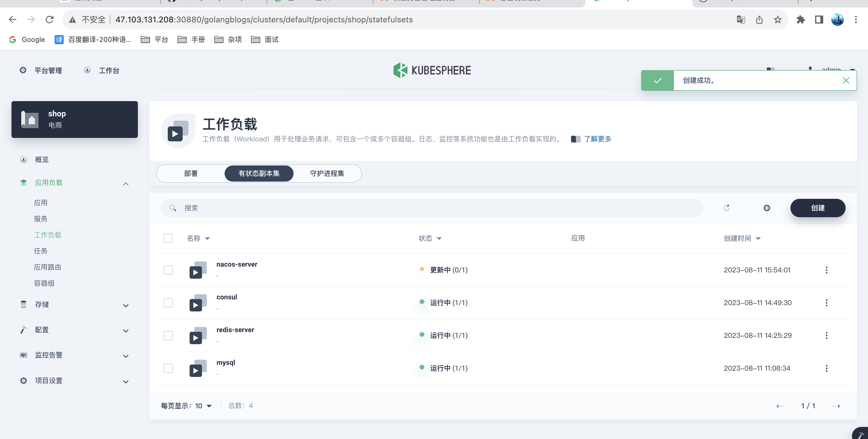Viewport: 868px width, 439px height.
Task: Filter by the 状态 column dropdown
Action: pos(430,238)
